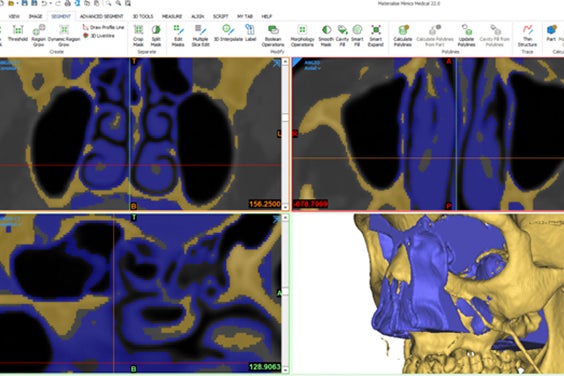Viewport: 564px width, 376px height.
Task: Click slice position value 156.2500
Action: click(264, 204)
